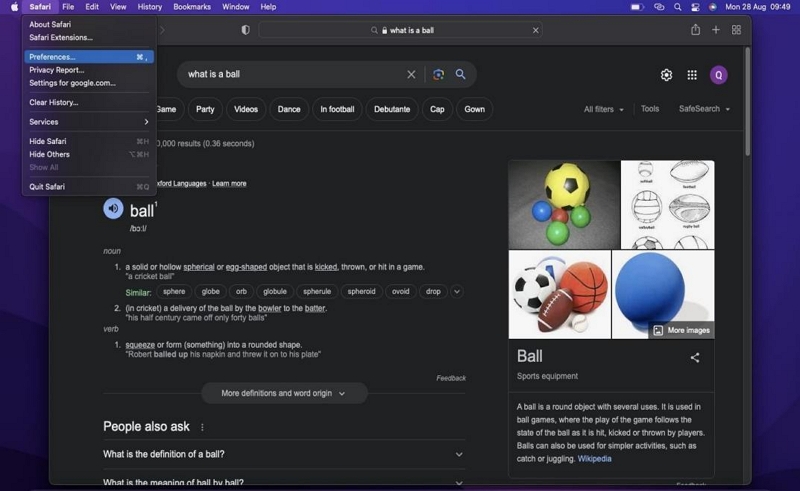
Task: Filter results by Dance chip
Action: click(x=289, y=109)
